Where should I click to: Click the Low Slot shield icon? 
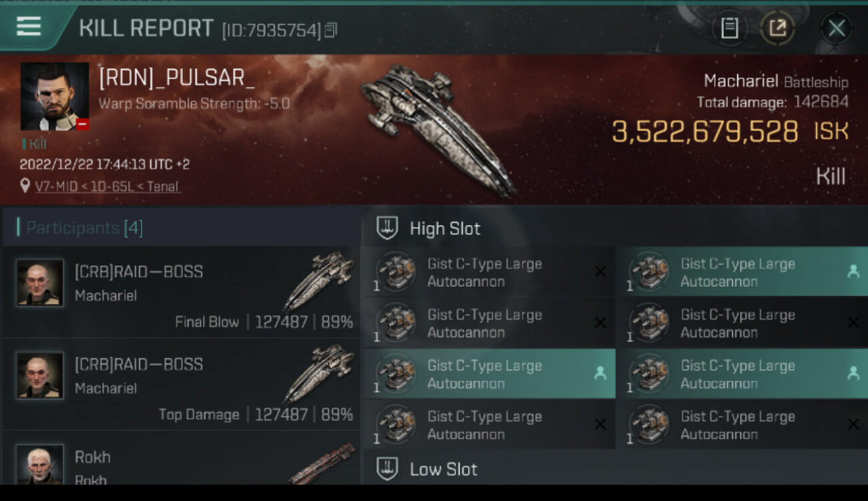pos(387,469)
